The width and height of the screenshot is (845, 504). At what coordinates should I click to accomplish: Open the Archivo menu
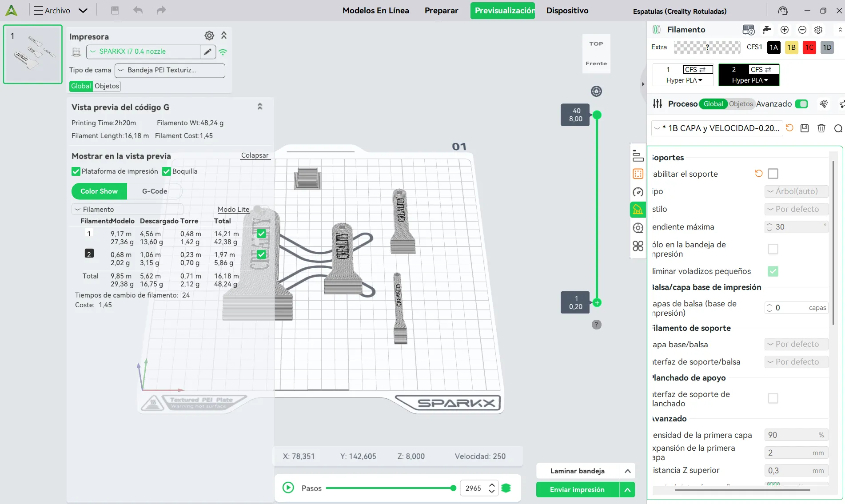point(60,10)
